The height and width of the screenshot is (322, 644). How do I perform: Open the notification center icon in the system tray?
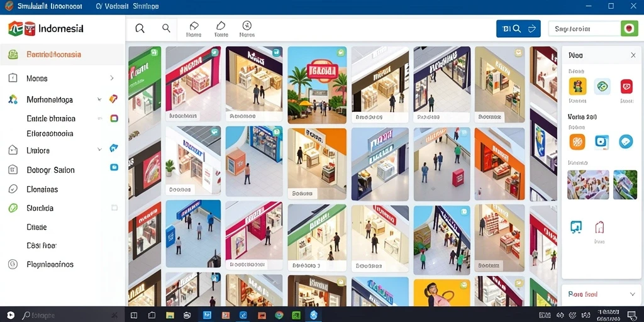pyautogui.click(x=631, y=315)
